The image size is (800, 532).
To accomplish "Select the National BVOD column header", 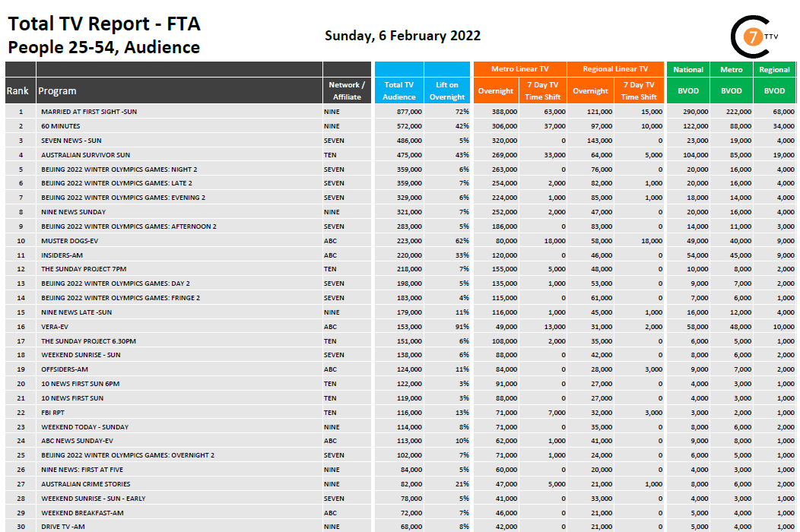I will pos(687,90).
